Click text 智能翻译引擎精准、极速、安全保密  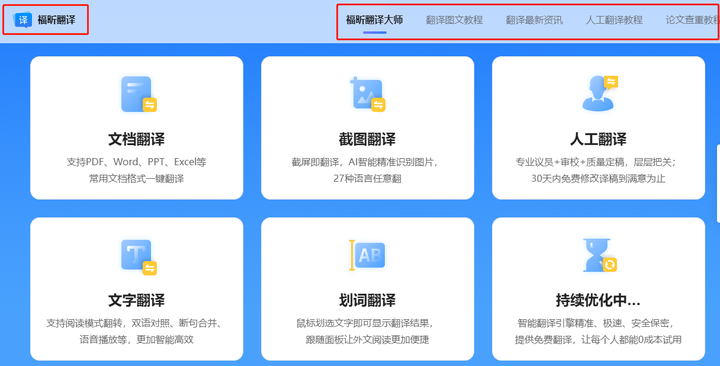coord(595,323)
